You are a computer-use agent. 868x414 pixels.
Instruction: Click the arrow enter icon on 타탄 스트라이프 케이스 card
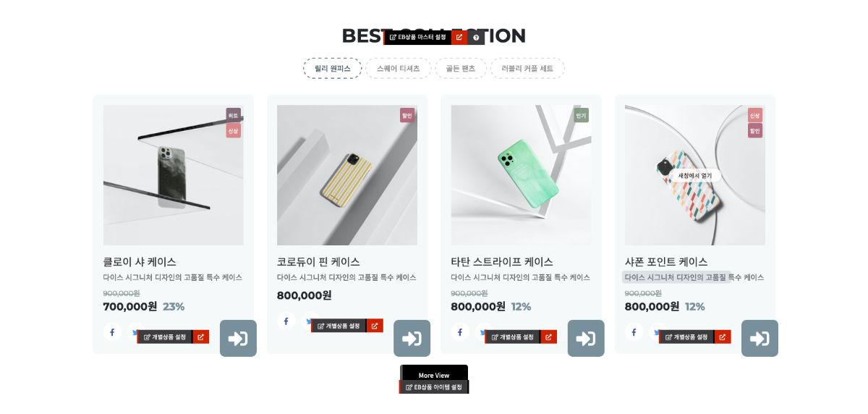pyautogui.click(x=586, y=338)
